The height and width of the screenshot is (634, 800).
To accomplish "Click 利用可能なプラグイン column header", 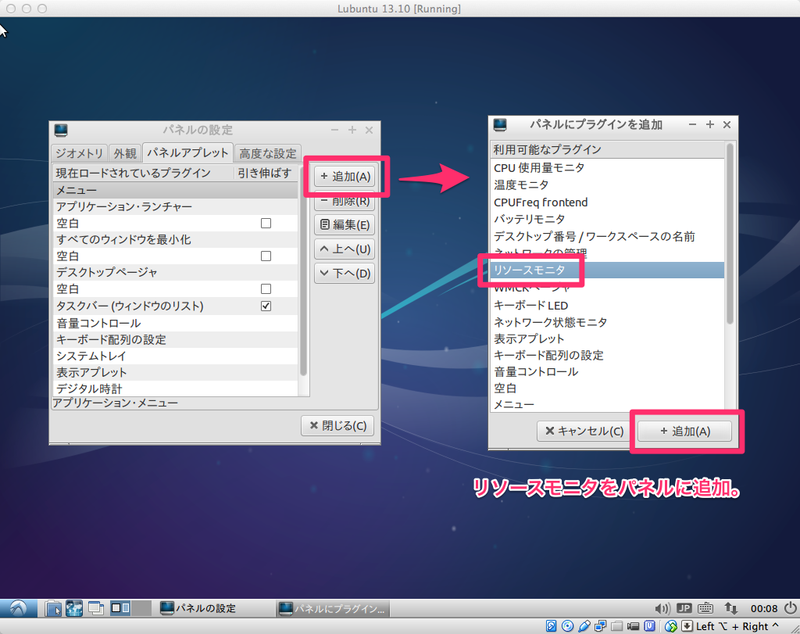I will pos(607,149).
